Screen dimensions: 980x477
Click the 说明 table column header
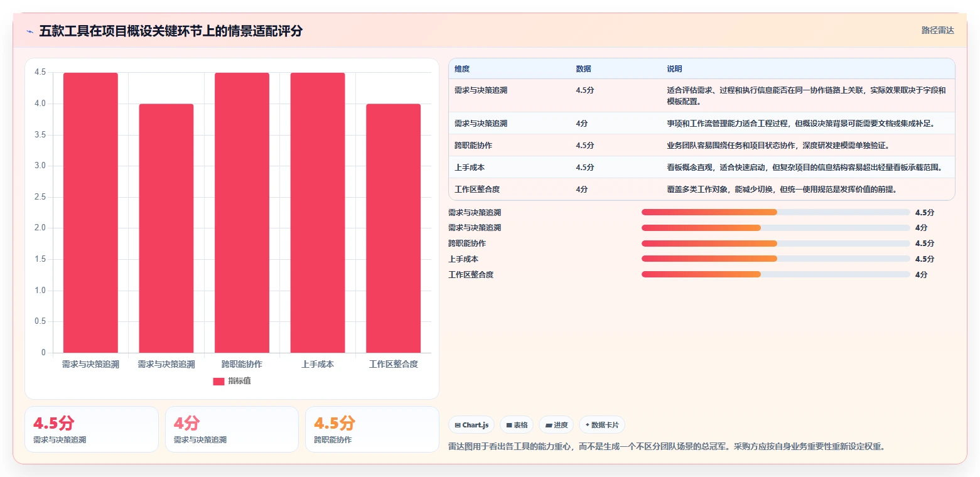point(674,69)
